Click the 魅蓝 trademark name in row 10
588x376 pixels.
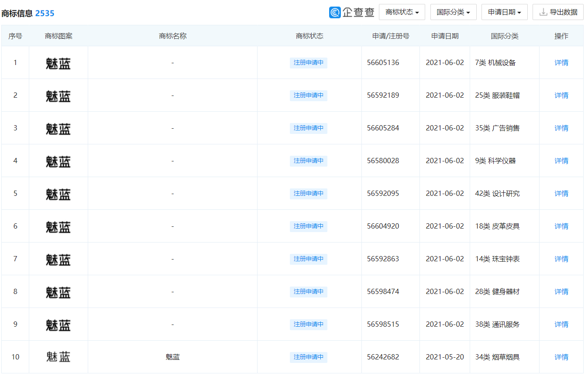click(x=172, y=357)
